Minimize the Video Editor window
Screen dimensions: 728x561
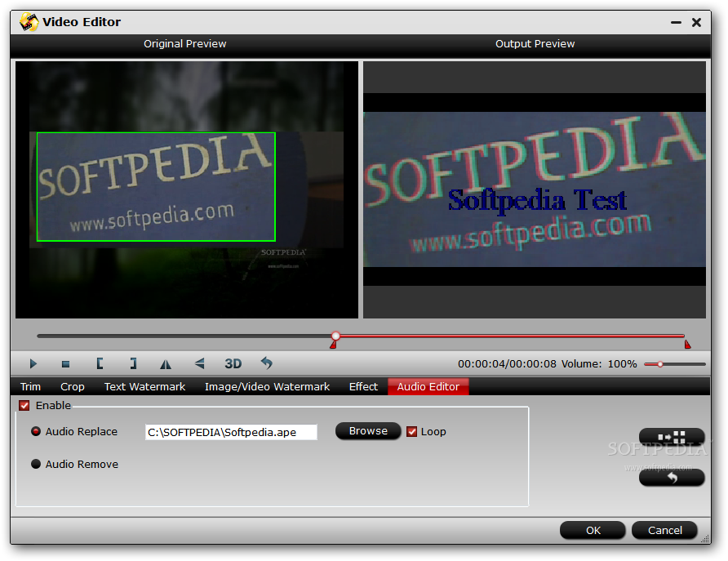pos(676,22)
